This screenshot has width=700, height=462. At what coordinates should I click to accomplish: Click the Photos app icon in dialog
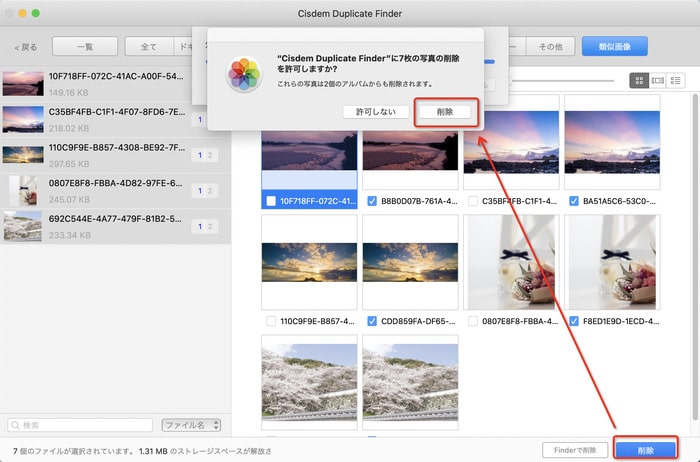[244, 74]
